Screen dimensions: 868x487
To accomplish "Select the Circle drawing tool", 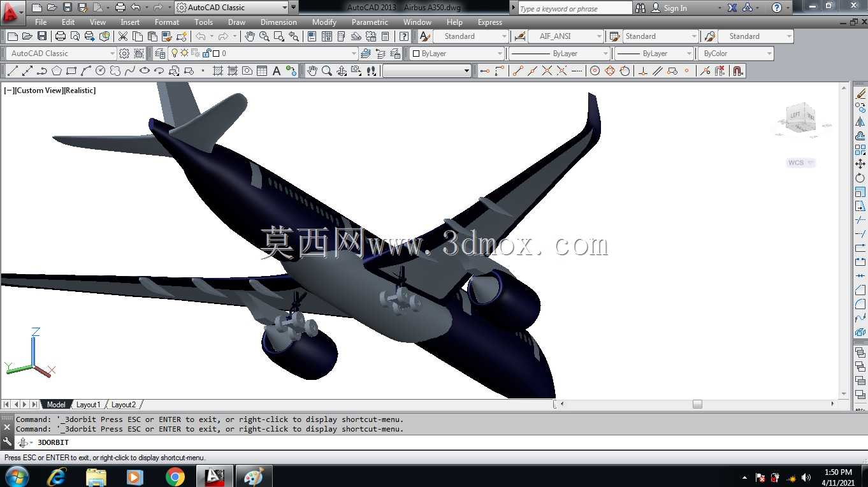I will pyautogui.click(x=101, y=71).
